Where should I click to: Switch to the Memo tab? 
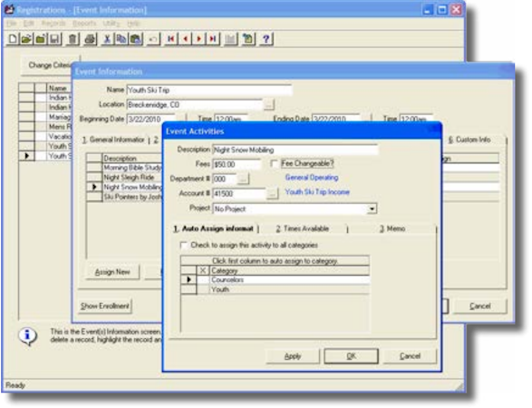click(x=392, y=228)
